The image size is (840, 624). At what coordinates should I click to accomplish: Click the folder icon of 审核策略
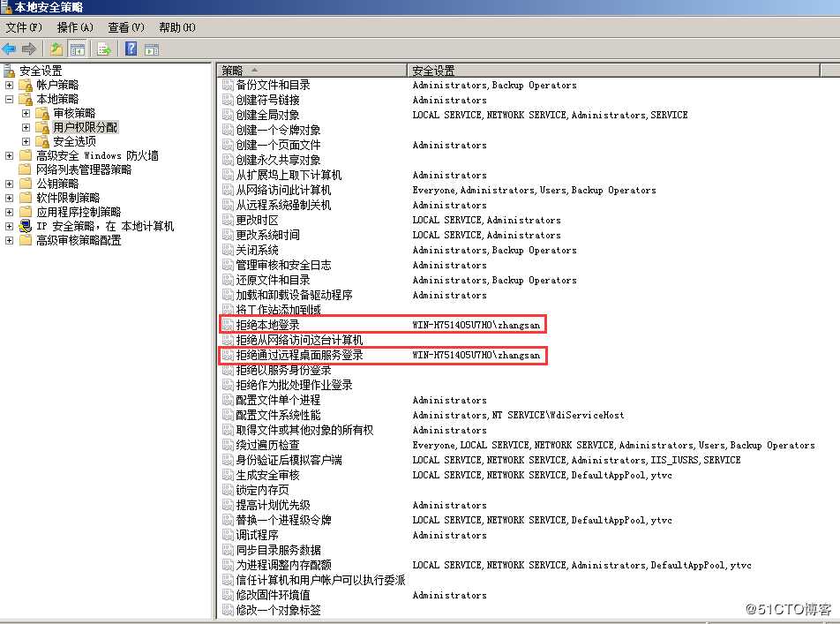tap(42, 113)
